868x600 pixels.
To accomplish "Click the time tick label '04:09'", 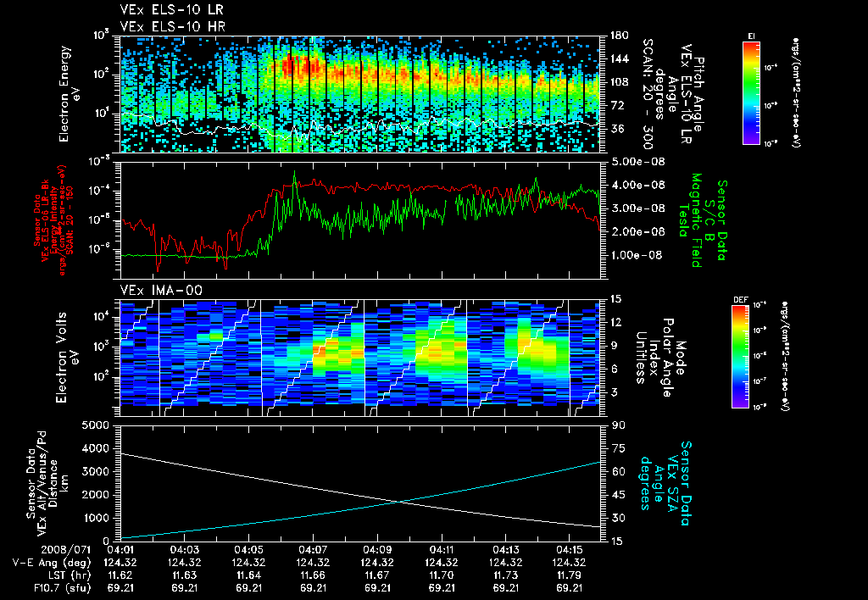I will tap(377, 550).
